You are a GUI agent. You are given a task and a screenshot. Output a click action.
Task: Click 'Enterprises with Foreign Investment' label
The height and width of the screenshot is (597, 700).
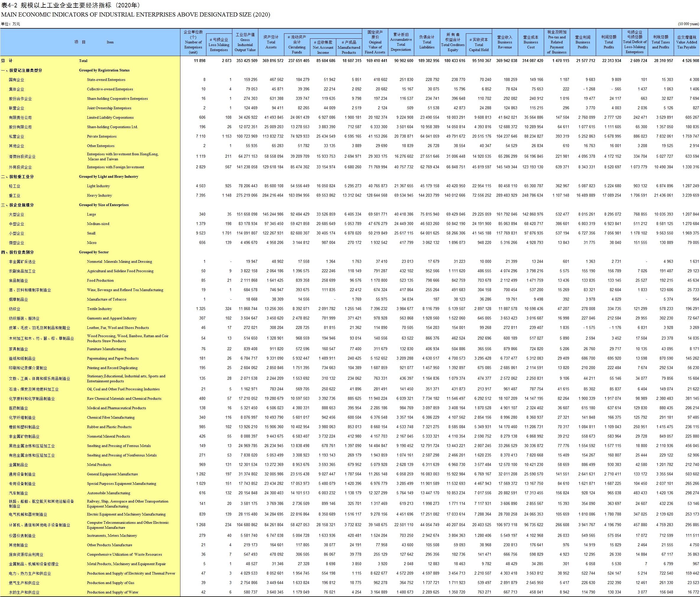[115, 167]
